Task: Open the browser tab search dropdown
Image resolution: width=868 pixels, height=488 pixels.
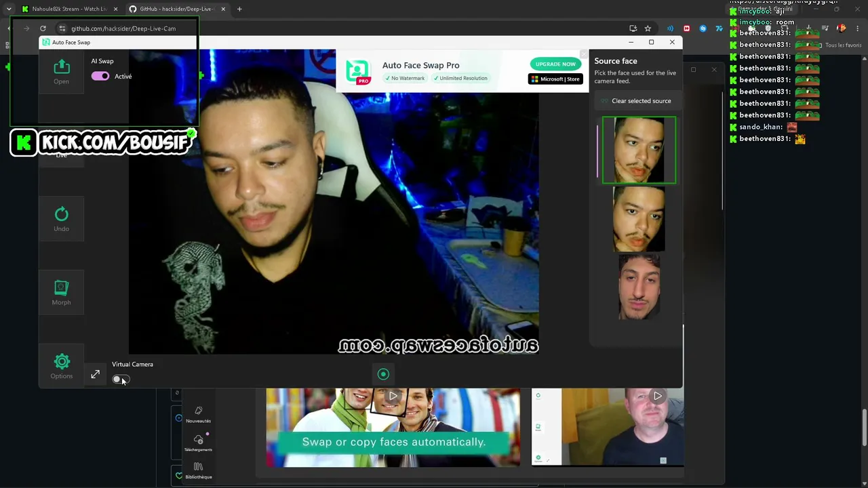Action: pos(8,9)
